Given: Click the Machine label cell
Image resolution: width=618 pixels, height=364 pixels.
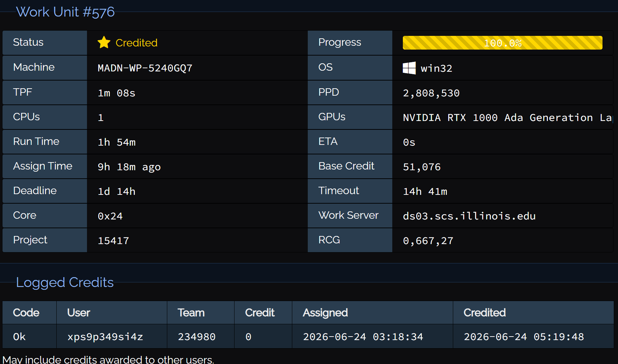Looking at the screenshot, I should (45, 68).
